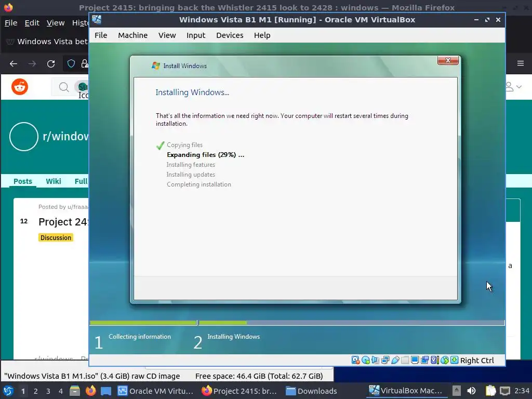Click the mouse integration indicator in VirtualBox status bar
The height and width of the screenshot is (399, 532).
tap(445, 361)
